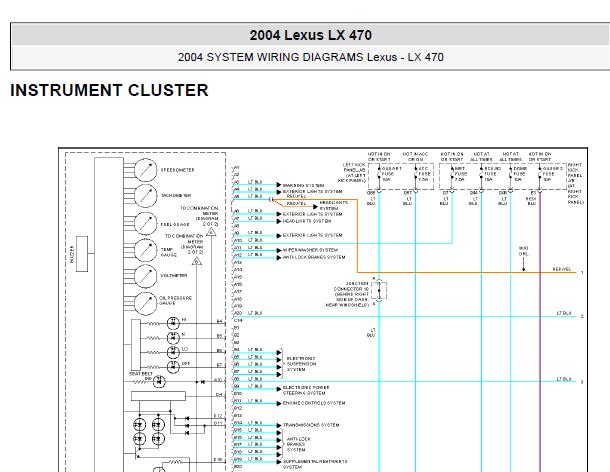Click the VOLTMETER label
This screenshot has width=610, height=472.
pyautogui.click(x=174, y=275)
